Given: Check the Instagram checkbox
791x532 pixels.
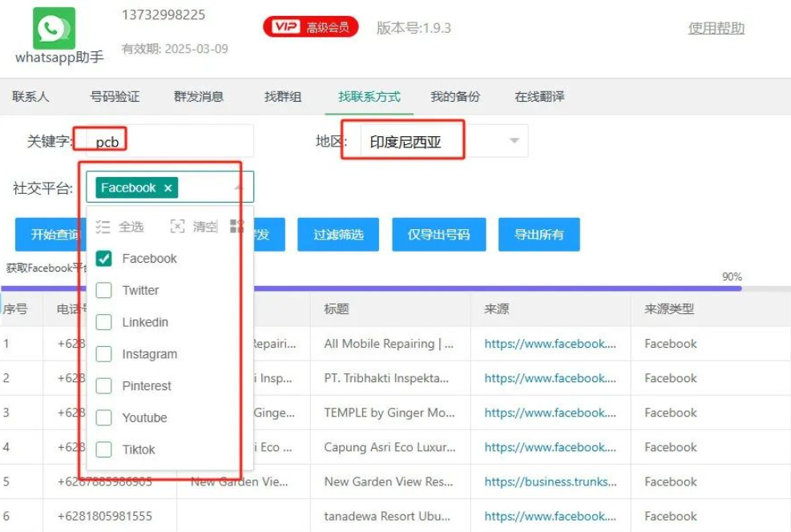Looking at the screenshot, I should (x=104, y=353).
